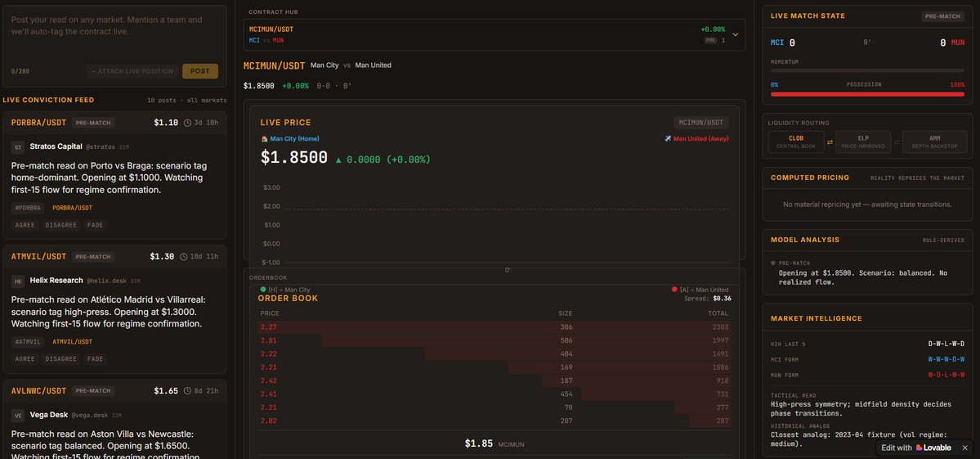Click the MCIMUN/USDT badge in Live Price panel
The height and width of the screenshot is (459, 980).
click(700, 123)
